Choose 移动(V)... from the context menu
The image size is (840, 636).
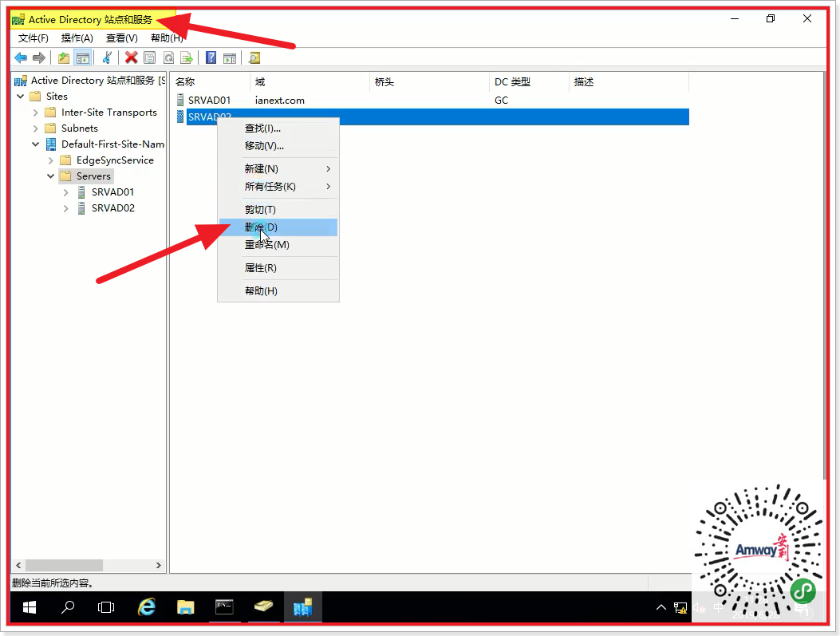point(278,146)
